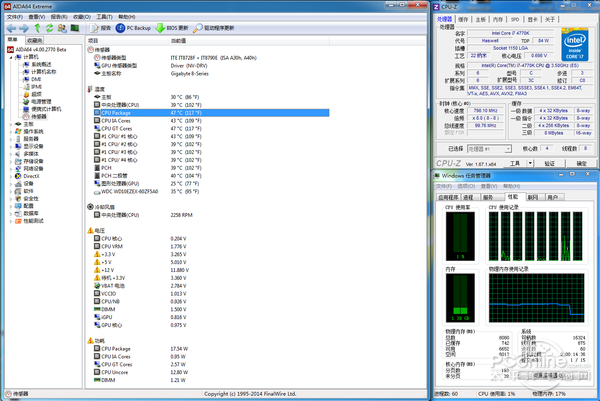This screenshot has height=401, width=600.
Task: Open the 选项 options menu in Task Manager
Action: click(x=467, y=186)
